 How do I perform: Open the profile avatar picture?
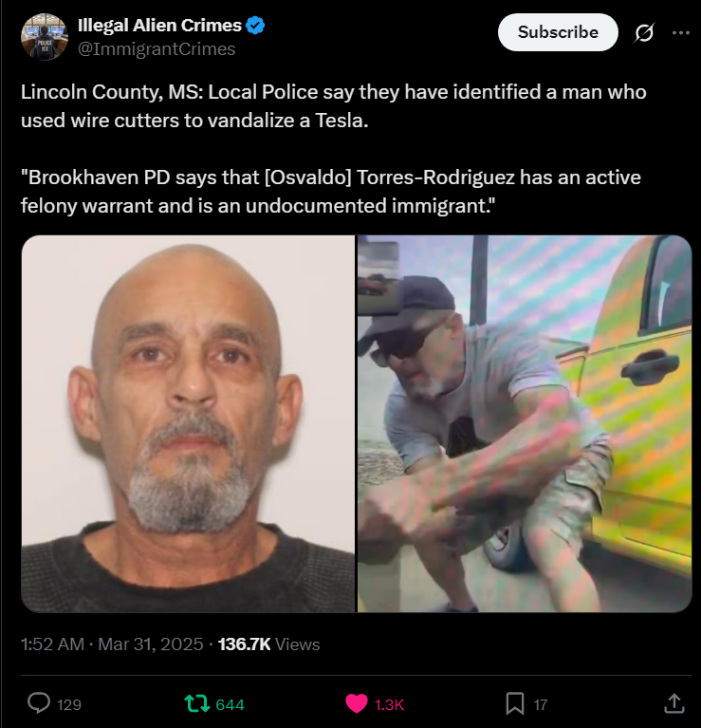pyautogui.click(x=45, y=37)
